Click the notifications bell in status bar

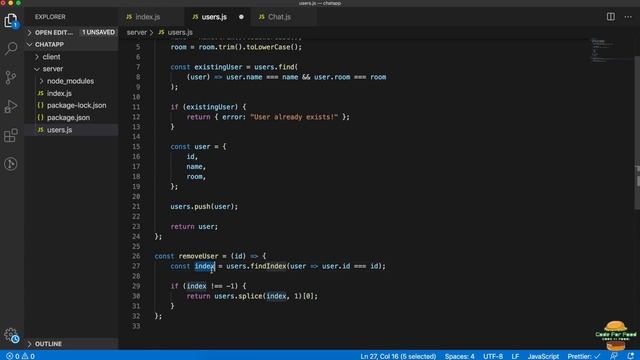pos(631,356)
